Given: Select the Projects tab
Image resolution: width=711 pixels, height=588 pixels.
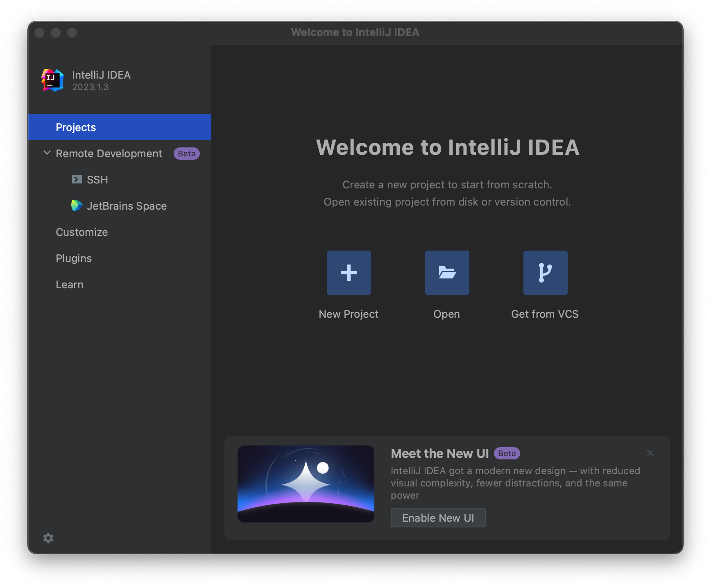Looking at the screenshot, I should [120, 127].
